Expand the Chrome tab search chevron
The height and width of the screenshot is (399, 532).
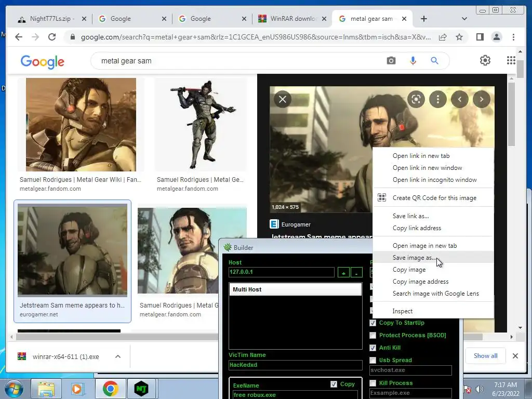pos(464,19)
